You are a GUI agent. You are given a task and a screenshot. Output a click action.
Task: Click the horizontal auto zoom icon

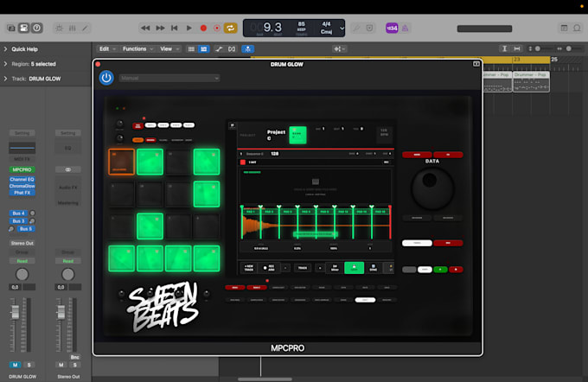[x=517, y=49]
